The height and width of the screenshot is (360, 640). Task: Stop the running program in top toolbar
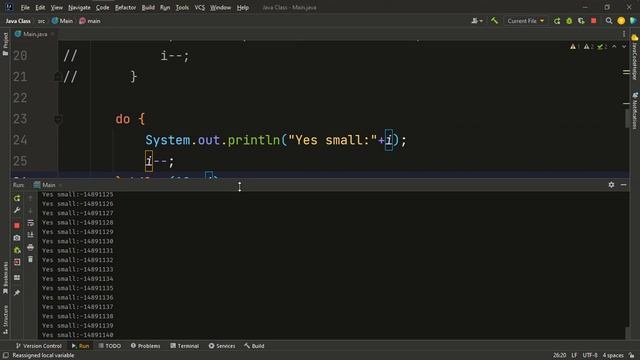pos(593,21)
